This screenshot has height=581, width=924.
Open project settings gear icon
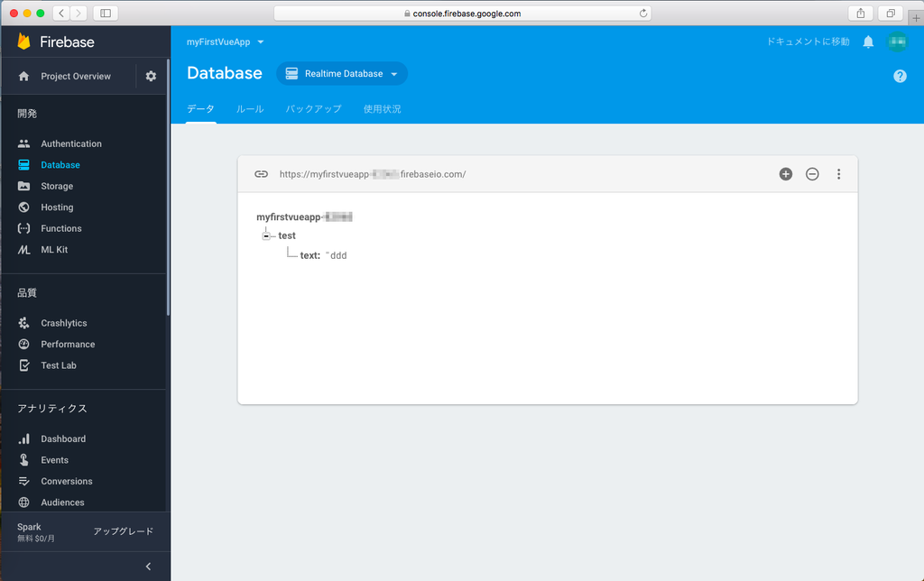click(151, 76)
